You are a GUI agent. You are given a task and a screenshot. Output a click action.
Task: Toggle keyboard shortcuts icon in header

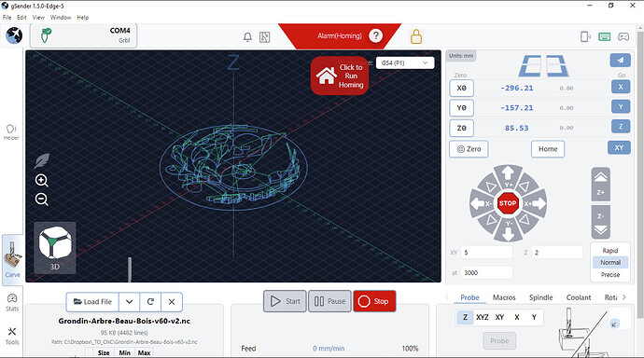coord(604,36)
